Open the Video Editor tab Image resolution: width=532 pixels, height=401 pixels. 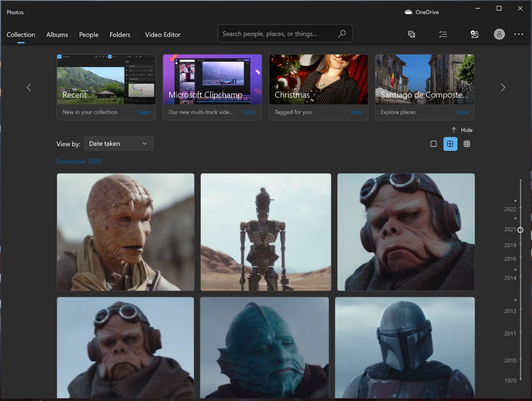[163, 35]
